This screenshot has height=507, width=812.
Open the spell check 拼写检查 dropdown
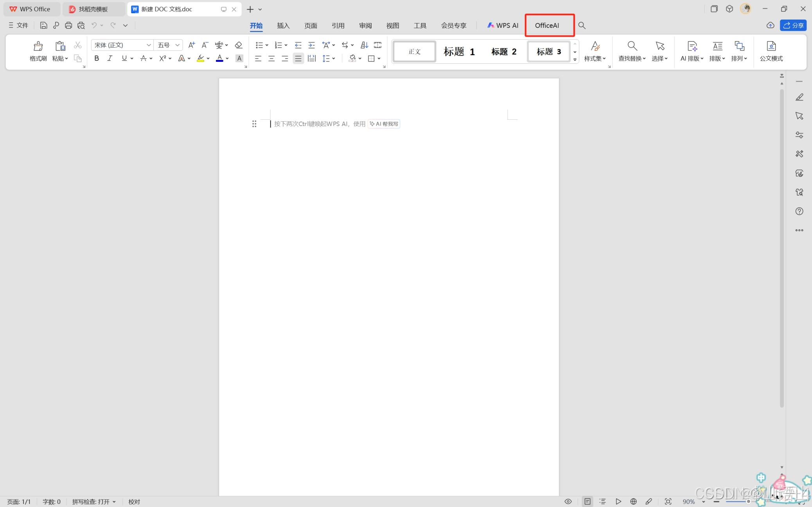[x=94, y=502]
